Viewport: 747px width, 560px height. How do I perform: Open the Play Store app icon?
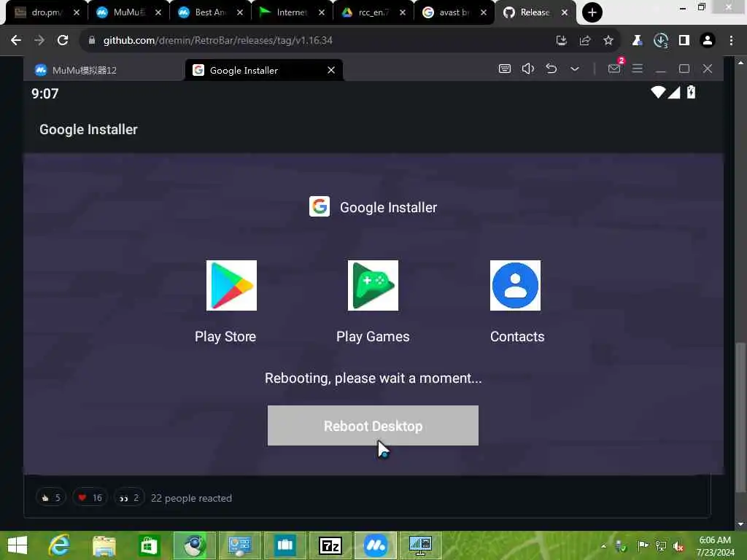click(231, 285)
